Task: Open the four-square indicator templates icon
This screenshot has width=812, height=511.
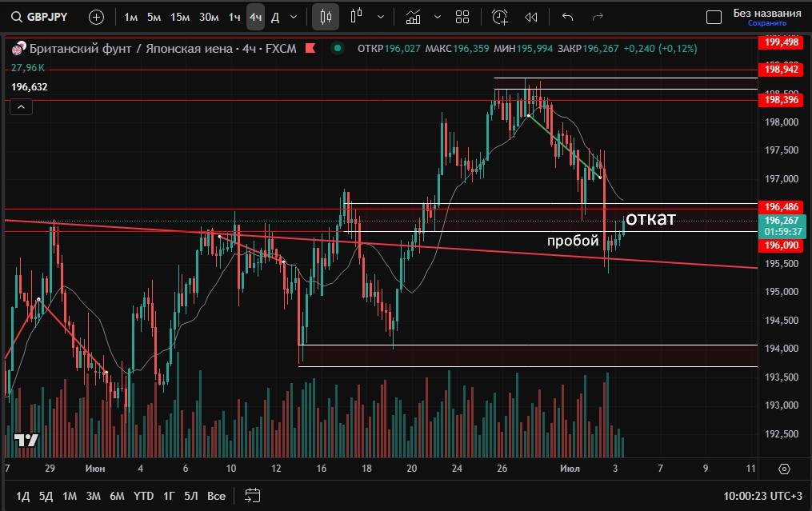Action: [462, 17]
